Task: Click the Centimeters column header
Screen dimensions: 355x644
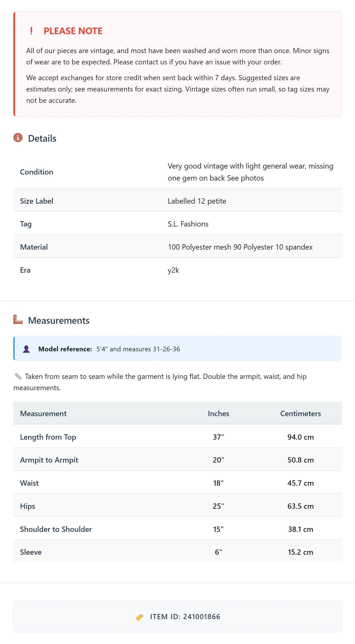Action: tap(300, 414)
